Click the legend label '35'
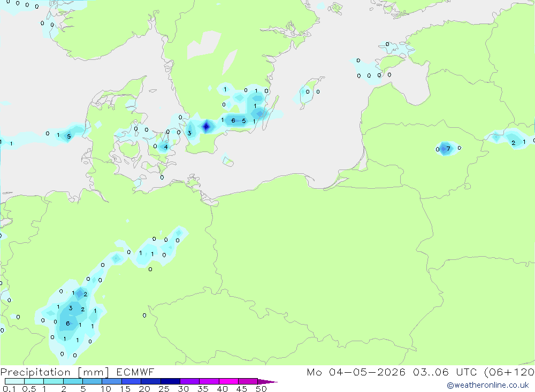 tap(203, 389)
